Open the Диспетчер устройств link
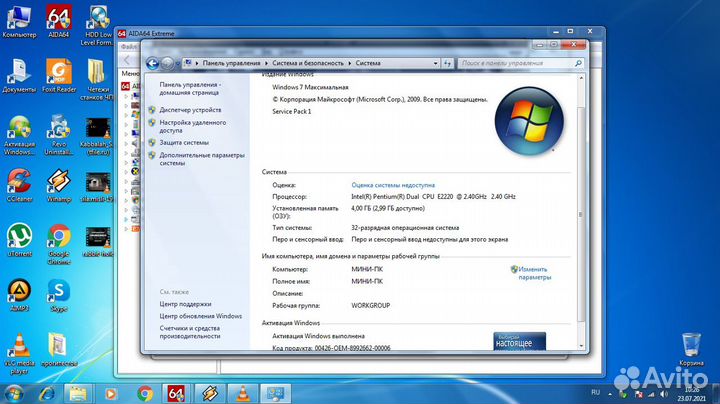The width and height of the screenshot is (720, 404). coord(190,110)
